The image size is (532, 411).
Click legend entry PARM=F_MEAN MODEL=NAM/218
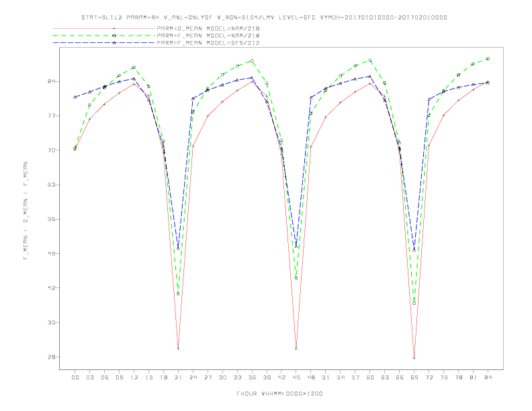pos(208,36)
